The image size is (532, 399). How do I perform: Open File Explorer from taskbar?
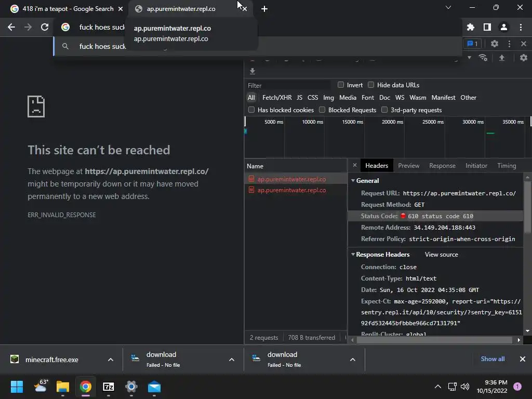tap(63, 387)
